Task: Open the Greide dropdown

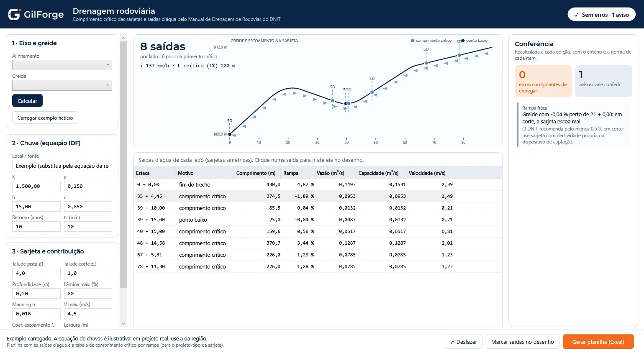Action: click(62, 85)
